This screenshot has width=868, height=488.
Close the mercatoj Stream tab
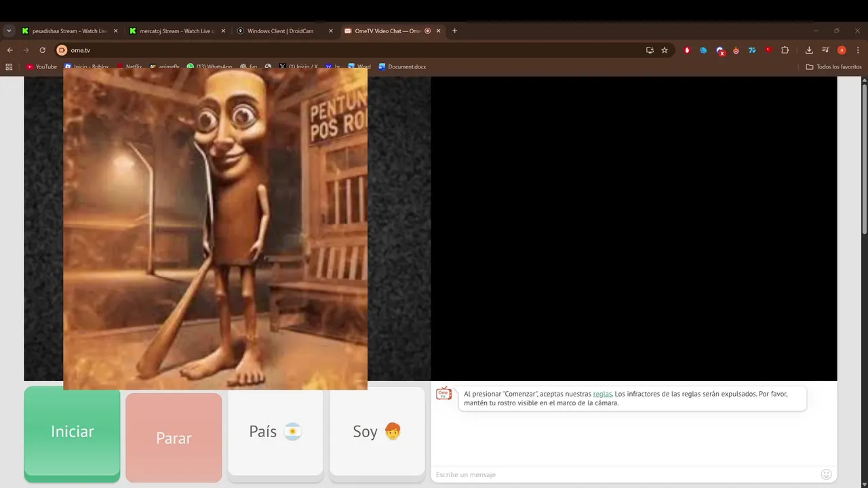pyautogui.click(x=223, y=31)
